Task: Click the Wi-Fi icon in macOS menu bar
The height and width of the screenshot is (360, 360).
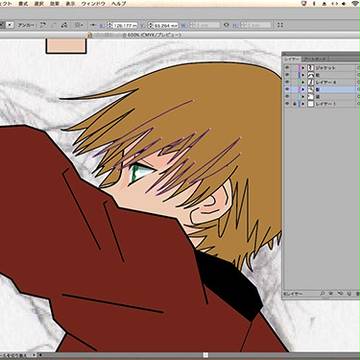Action: point(355,3)
